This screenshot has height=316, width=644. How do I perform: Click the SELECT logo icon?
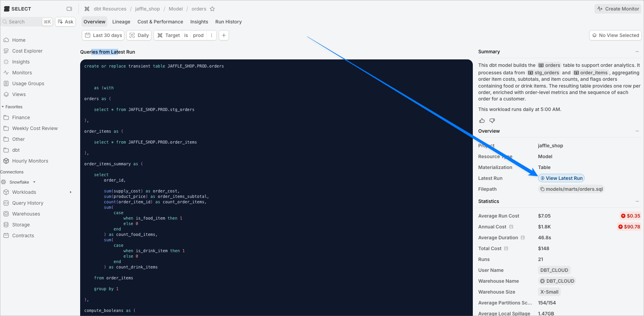7,9
